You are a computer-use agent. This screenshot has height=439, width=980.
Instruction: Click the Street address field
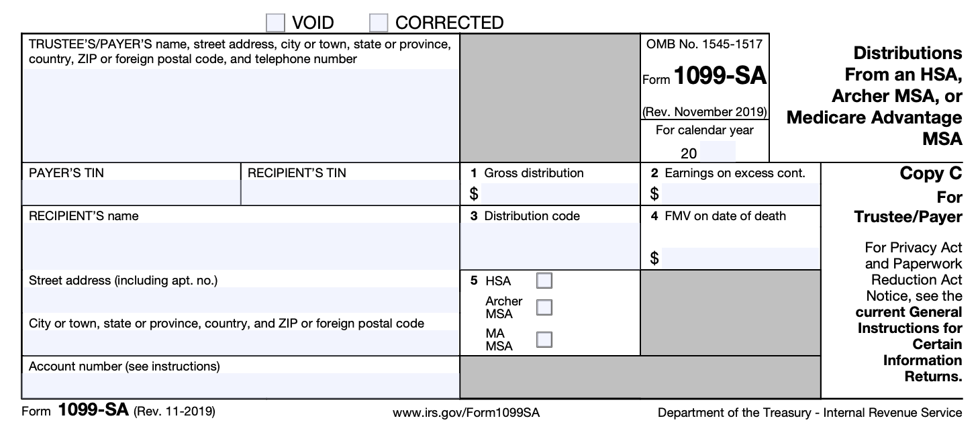(x=240, y=300)
